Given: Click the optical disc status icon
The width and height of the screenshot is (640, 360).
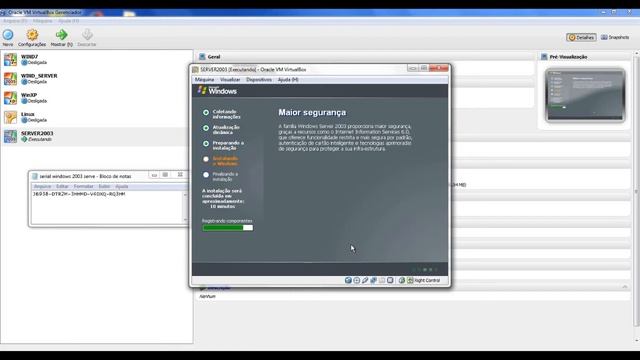Looking at the screenshot, I should [357, 280].
